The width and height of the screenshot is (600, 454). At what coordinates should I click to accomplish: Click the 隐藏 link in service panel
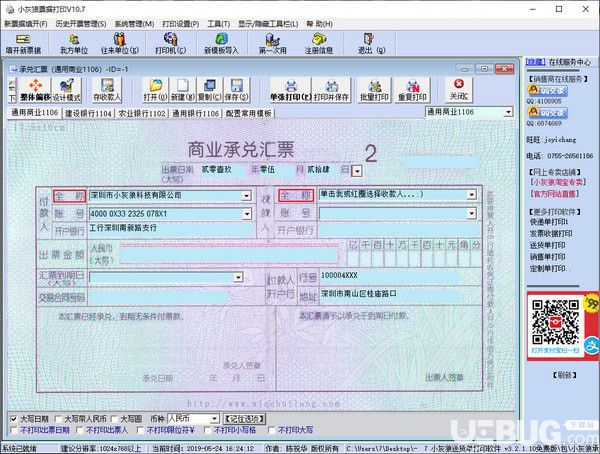tap(535, 62)
